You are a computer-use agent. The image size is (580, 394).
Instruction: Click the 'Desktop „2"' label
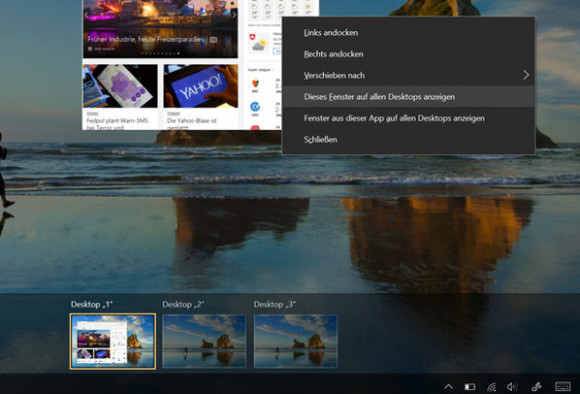183,304
